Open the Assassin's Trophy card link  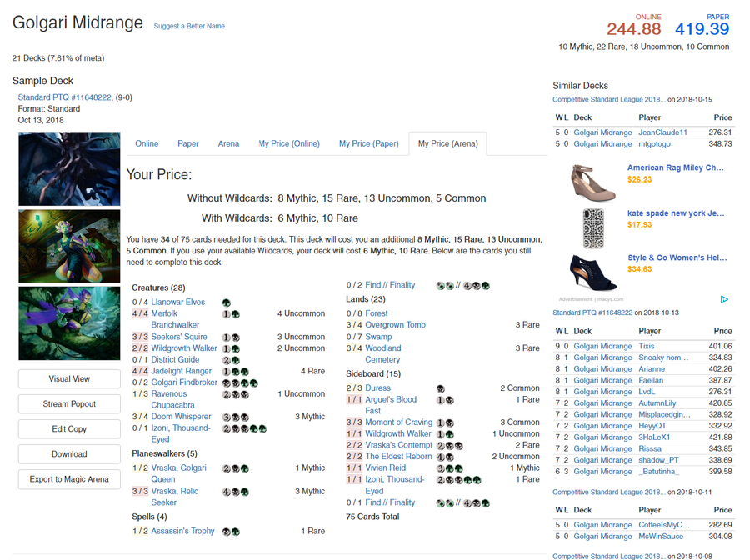[182, 531]
